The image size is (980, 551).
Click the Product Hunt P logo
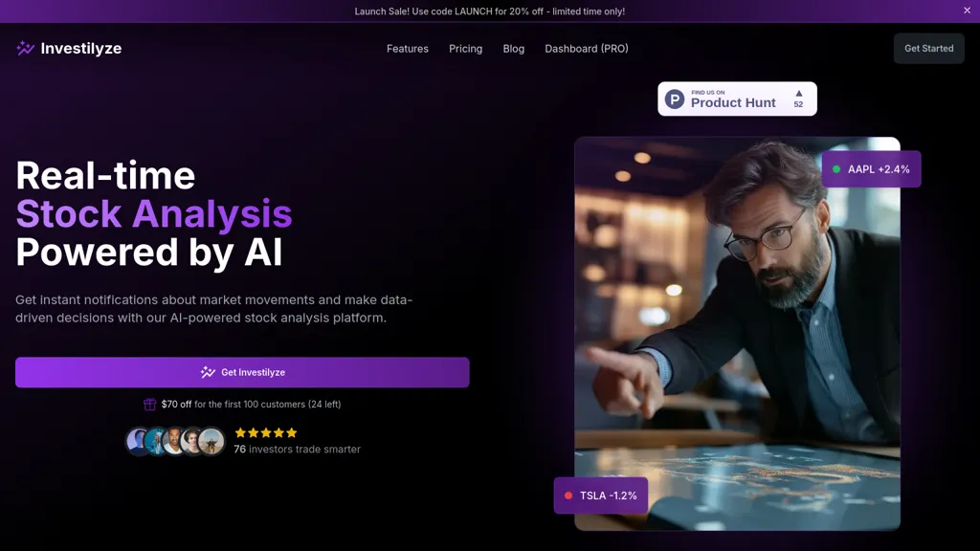point(675,99)
